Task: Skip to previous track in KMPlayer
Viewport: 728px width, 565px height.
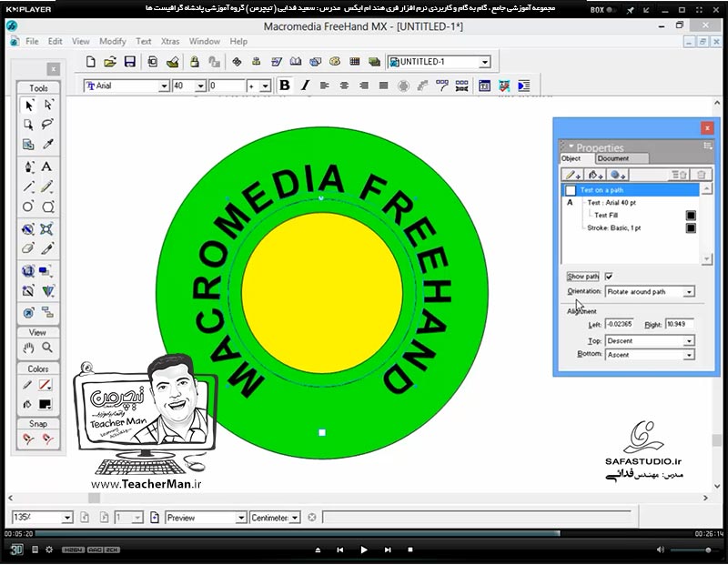Action: pyautogui.click(x=339, y=550)
